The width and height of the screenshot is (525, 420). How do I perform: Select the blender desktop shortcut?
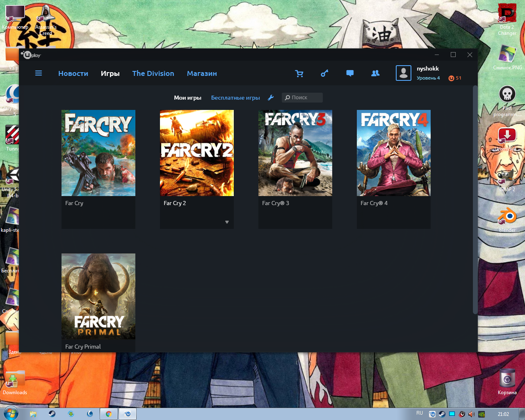(507, 220)
